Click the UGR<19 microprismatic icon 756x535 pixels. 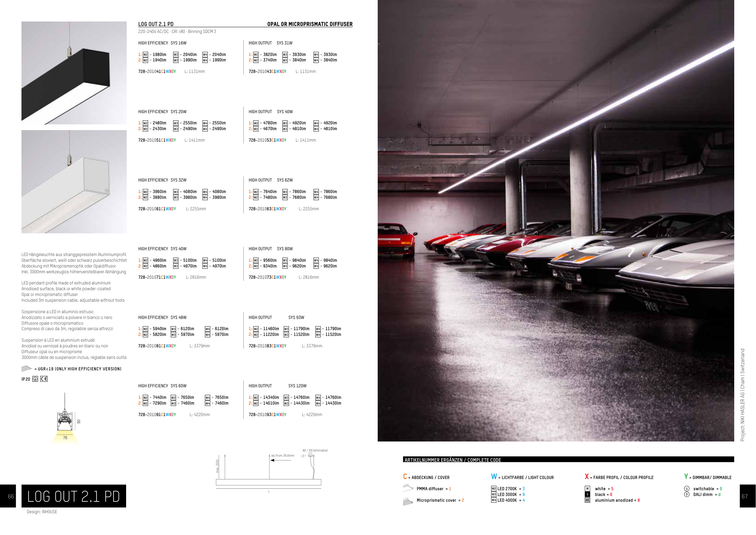26,368
